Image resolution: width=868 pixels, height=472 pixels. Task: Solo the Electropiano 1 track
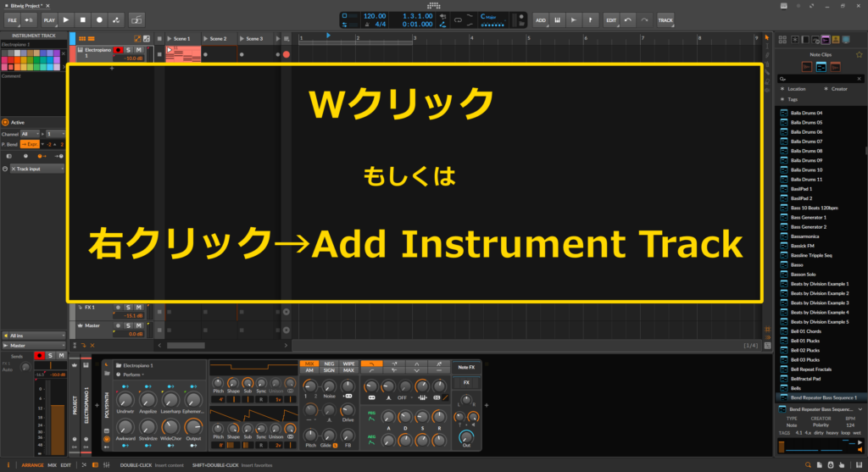coord(129,50)
